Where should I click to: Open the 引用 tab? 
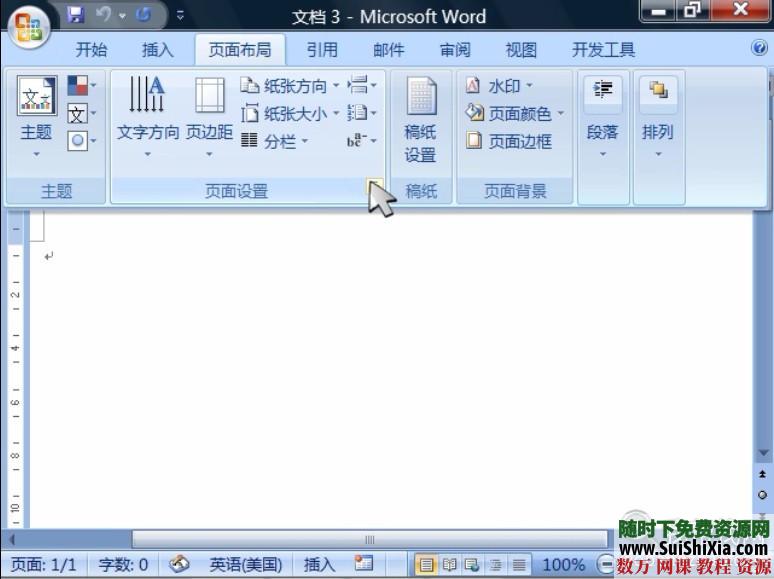click(x=322, y=50)
